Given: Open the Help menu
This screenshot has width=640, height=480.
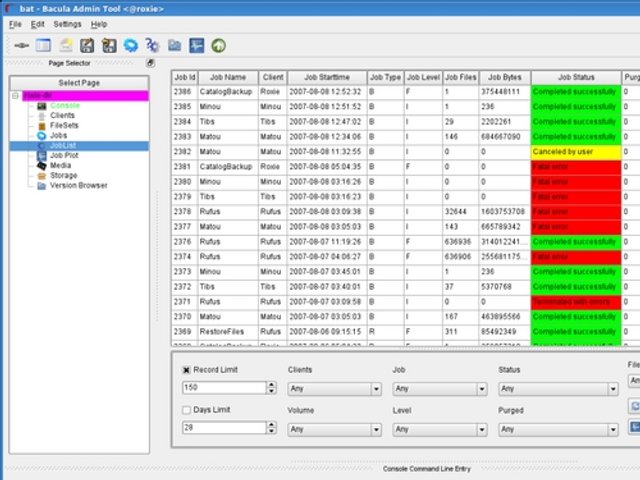Looking at the screenshot, I should point(99,24).
